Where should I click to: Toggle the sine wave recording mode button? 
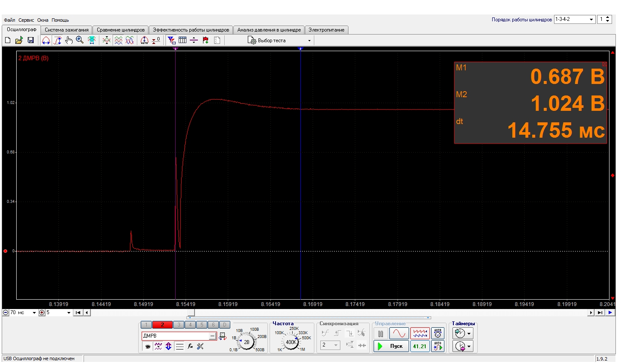399,333
